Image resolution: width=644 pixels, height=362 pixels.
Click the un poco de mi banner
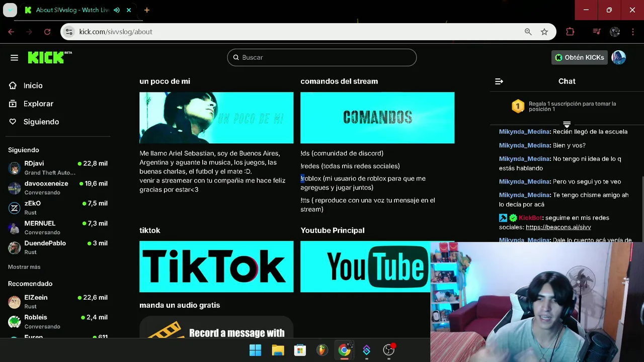[216, 118]
